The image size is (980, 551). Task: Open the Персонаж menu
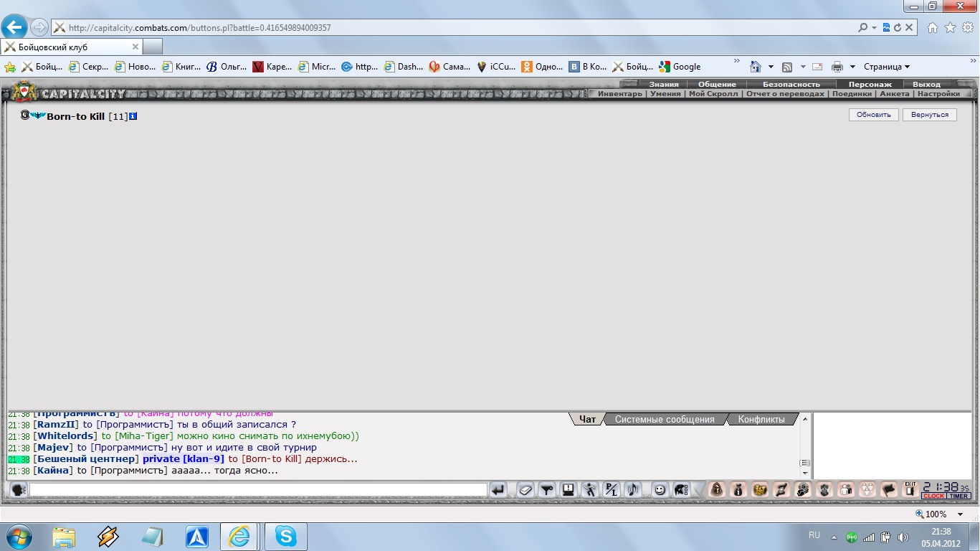pos(870,84)
